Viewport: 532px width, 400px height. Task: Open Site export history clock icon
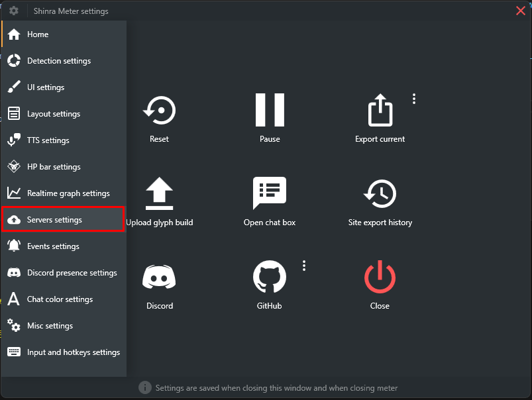tap(380, 193)
